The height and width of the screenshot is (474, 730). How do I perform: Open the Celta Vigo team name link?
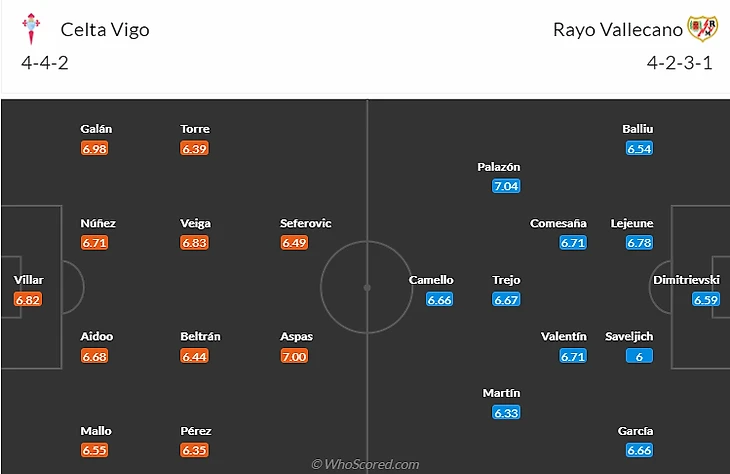[x=105, y=29]
